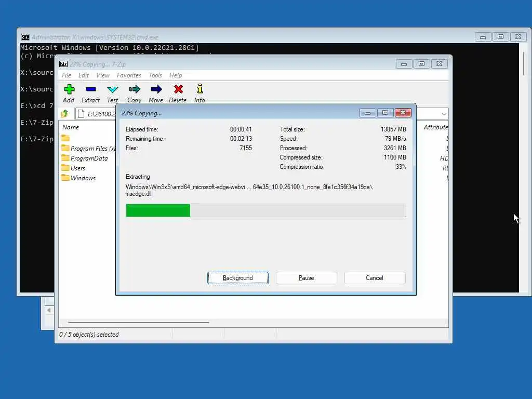The image size is (532, 399).
Task: Click the Windows folder name
Action: [83, 178]
